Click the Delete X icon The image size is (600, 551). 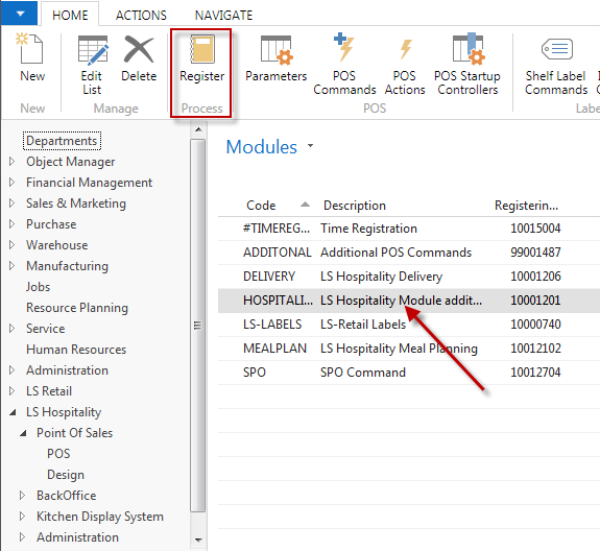139,49
